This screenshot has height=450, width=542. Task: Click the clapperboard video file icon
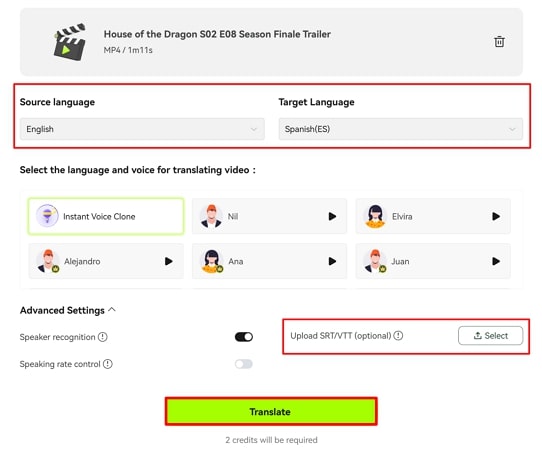point(69,42)
